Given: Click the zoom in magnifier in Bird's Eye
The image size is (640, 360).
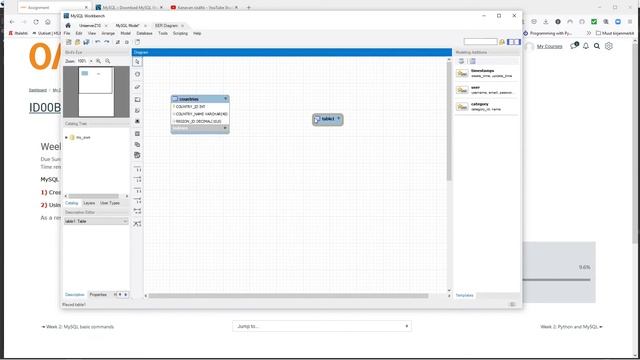Looking at the screenshot, I should 99,61.
